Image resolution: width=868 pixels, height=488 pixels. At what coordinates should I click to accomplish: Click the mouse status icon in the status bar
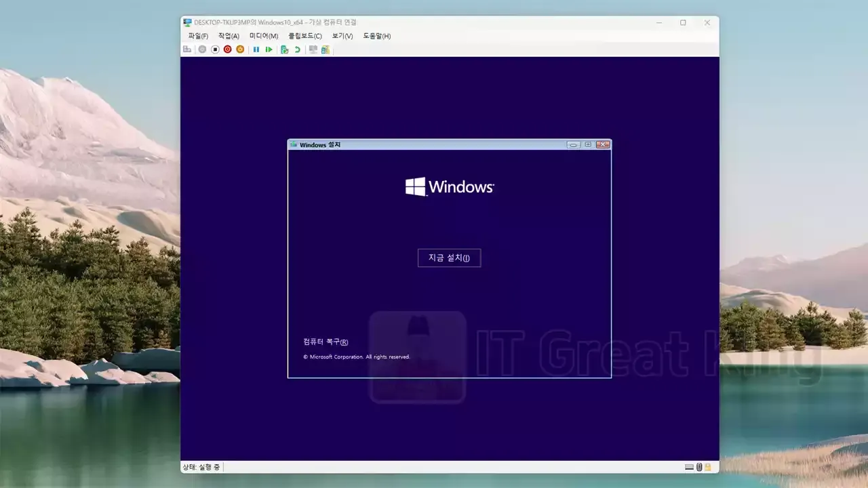(x=699, y=467)
